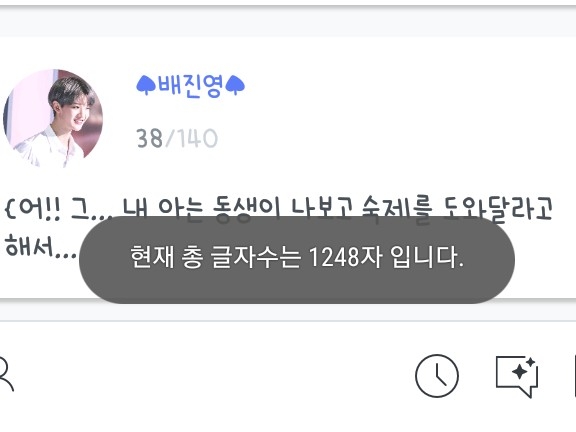This screenshot has width=576, height=432.
Task: Open the 배진영 username link
Action: [x=190, y=86]
